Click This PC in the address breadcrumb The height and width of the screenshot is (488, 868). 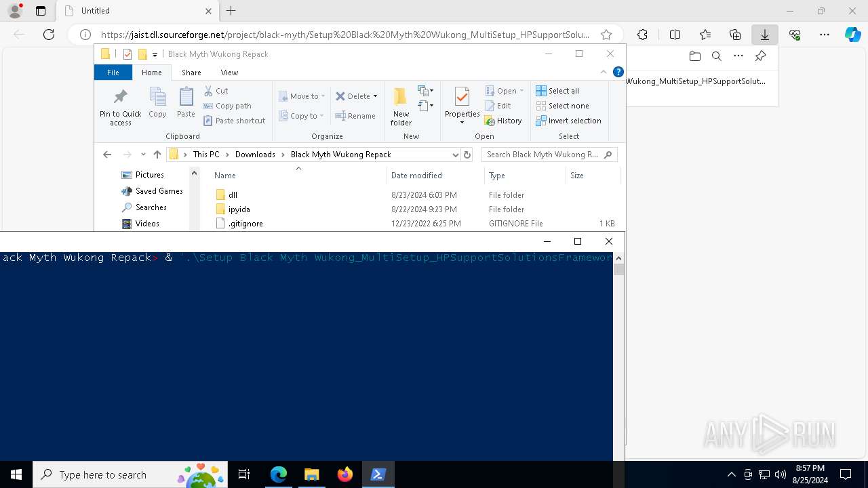[x=206, y=155]
